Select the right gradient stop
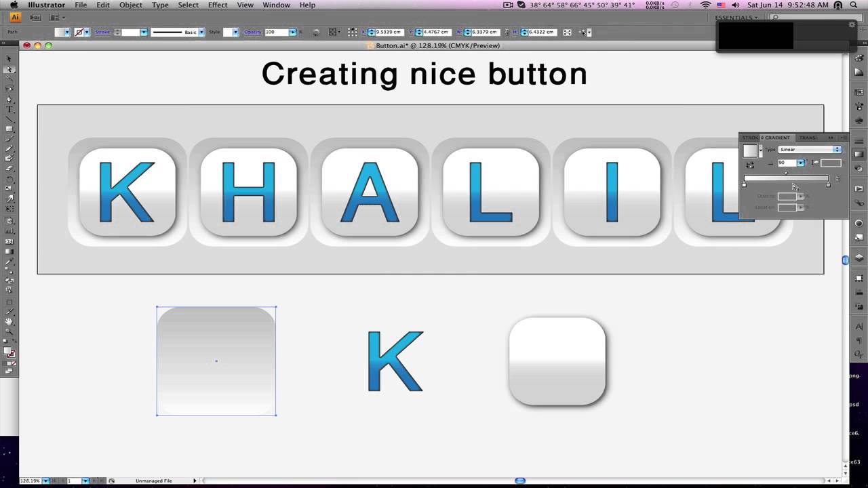The height and width of the screenshot is (488, 868). [828, 185]
